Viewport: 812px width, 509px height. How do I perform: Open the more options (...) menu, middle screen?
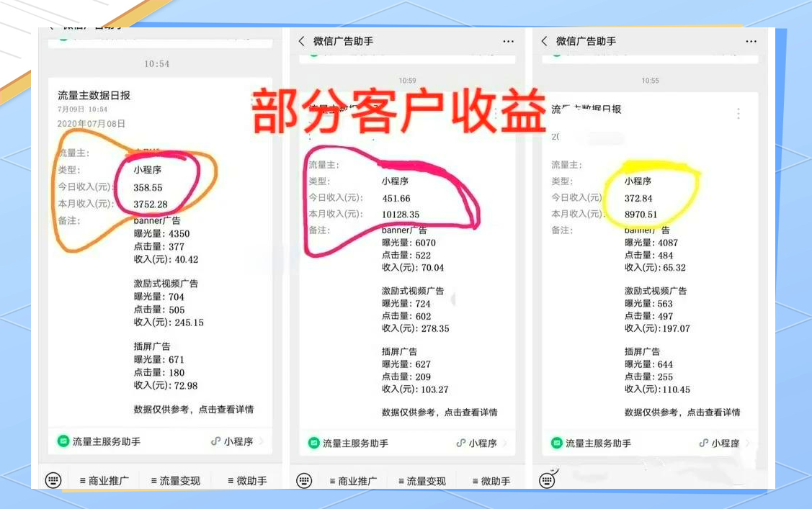tap(509, 41)
